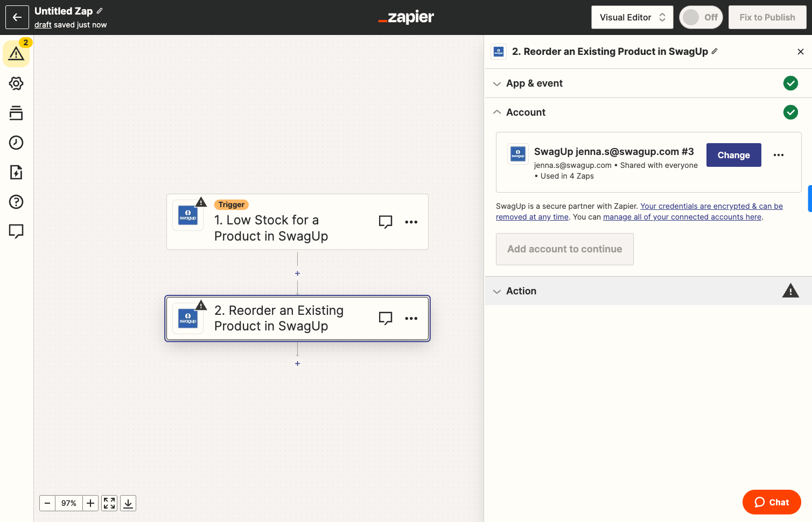Open more options for SwagUp account
812x522 pixels.
pos(779,155)
